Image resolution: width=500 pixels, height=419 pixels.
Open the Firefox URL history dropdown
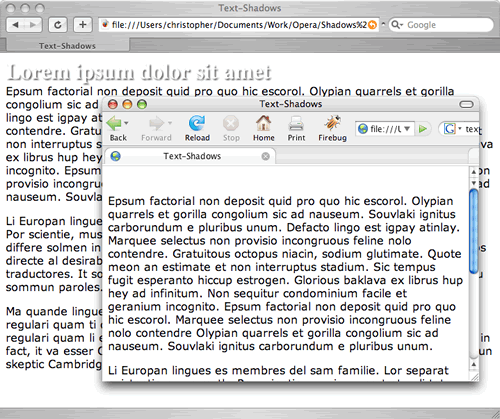coord(407,129)
